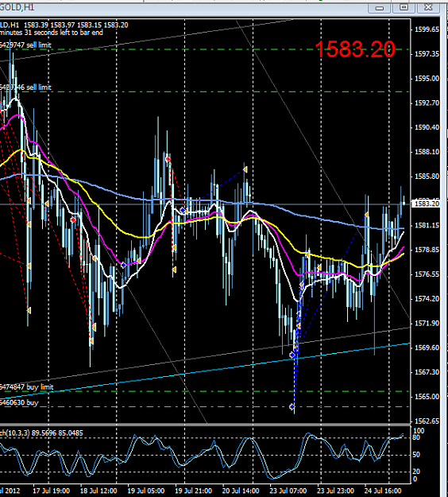
Task: Click the Stochastic (10,3,3) indicator label
Action: [x=41, y=433]
